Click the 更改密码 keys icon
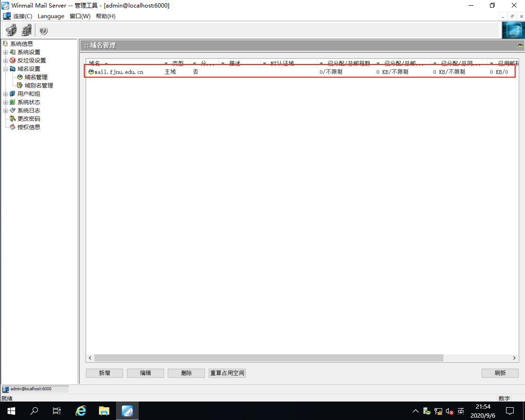 (13, 118)
